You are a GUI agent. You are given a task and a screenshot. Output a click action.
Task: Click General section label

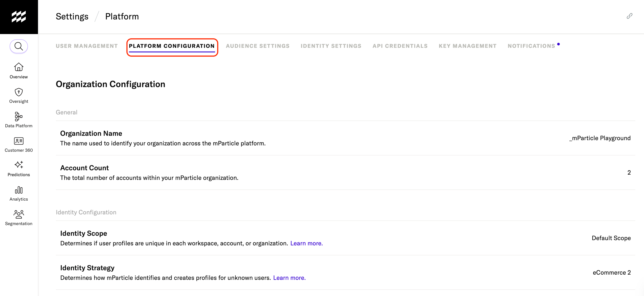[67, 112]
